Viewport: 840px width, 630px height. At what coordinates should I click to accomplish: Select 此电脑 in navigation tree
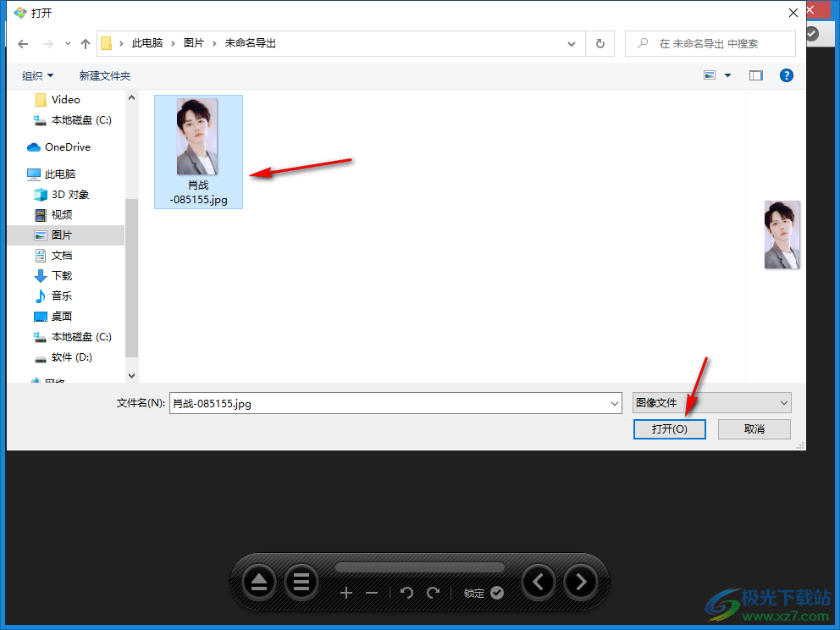[x=52, y=174]
